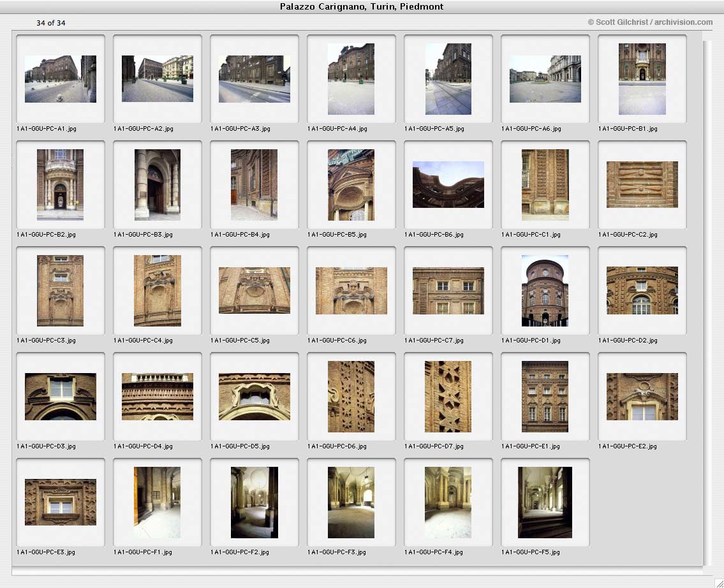Viewport: 724px width, 588px height.
Task: Select the entrance portal thumbnail 1A1-GGU-PC-B2.jpg
Action: (61, 184)
